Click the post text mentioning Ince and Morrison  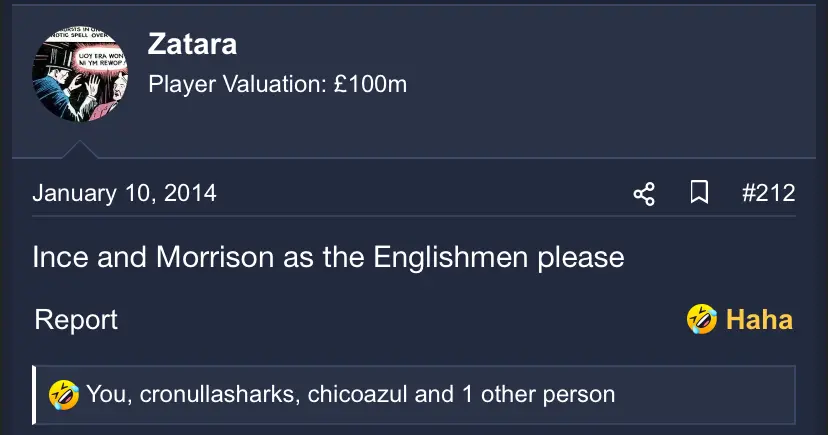click(328, 257)
